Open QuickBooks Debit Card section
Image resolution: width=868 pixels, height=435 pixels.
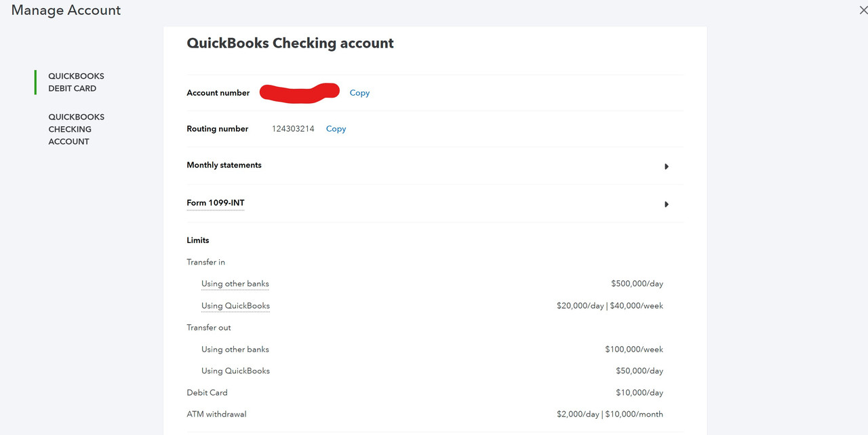(x=76, y=82)
